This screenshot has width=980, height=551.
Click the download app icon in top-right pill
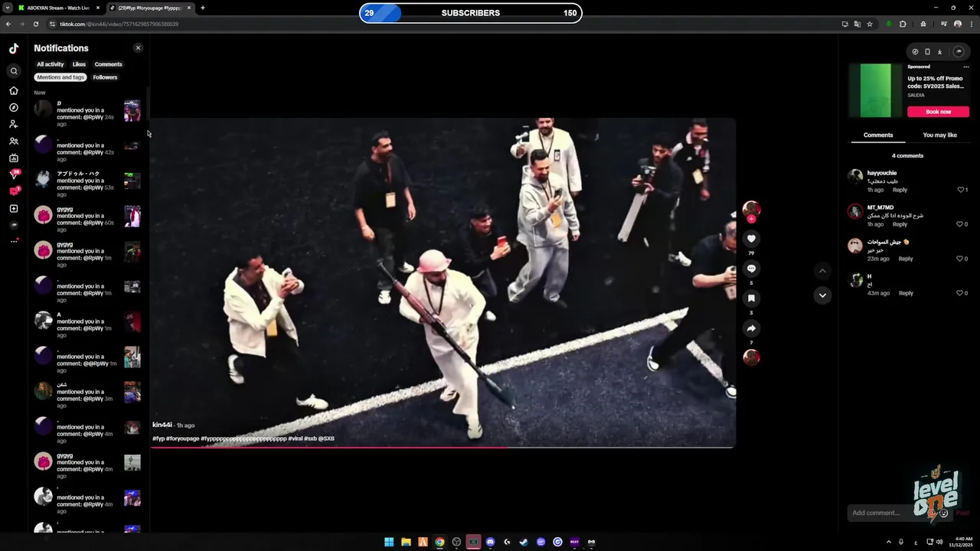point(939,52)
